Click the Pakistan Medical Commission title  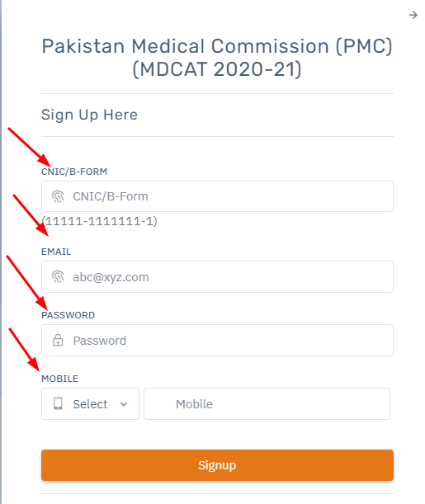pos(217,58)
